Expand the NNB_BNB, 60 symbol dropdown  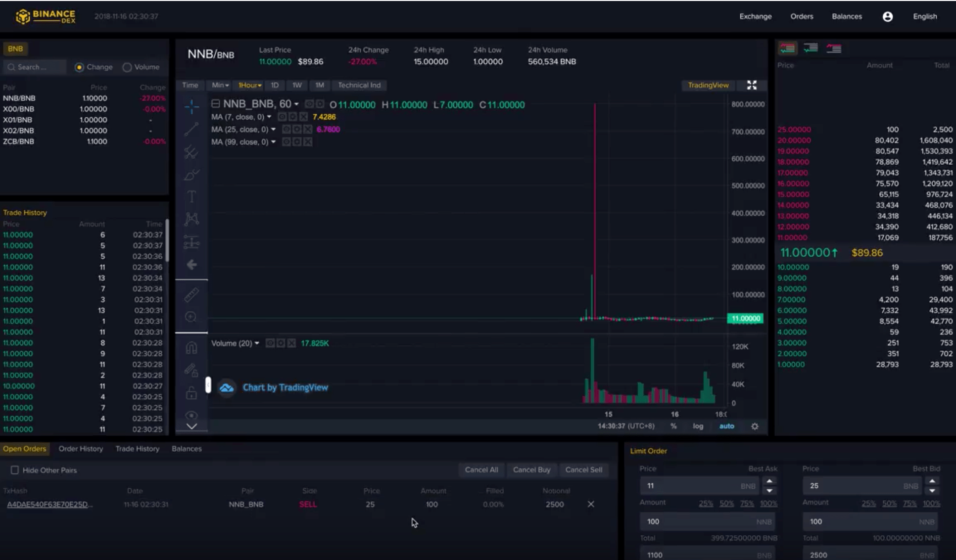[296, 104]
